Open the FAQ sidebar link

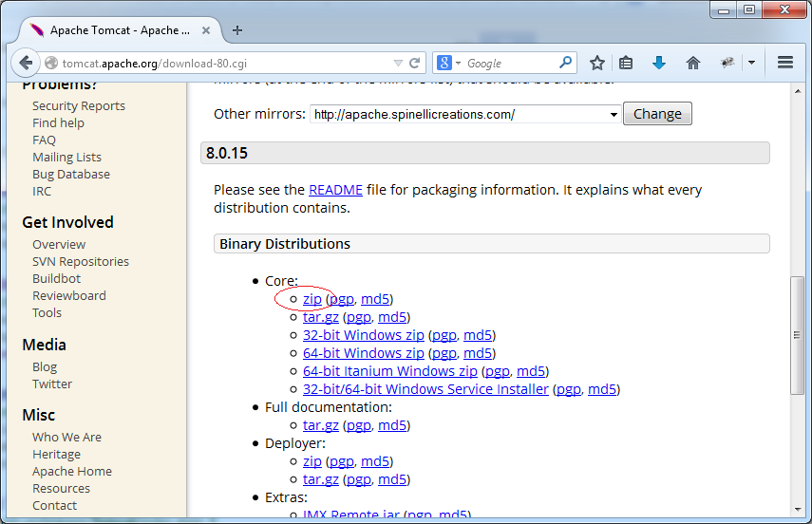(44, 140)
